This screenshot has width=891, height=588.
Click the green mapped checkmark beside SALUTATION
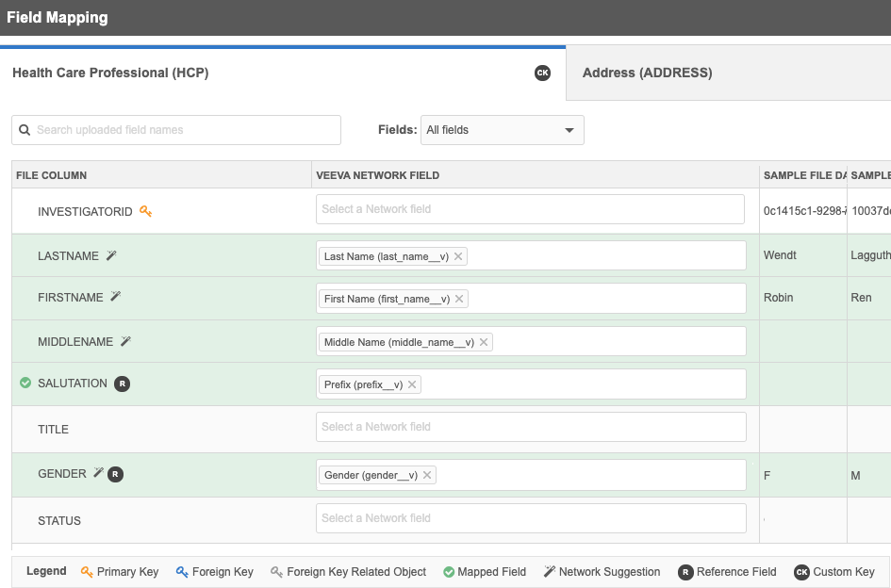[25, 384]
